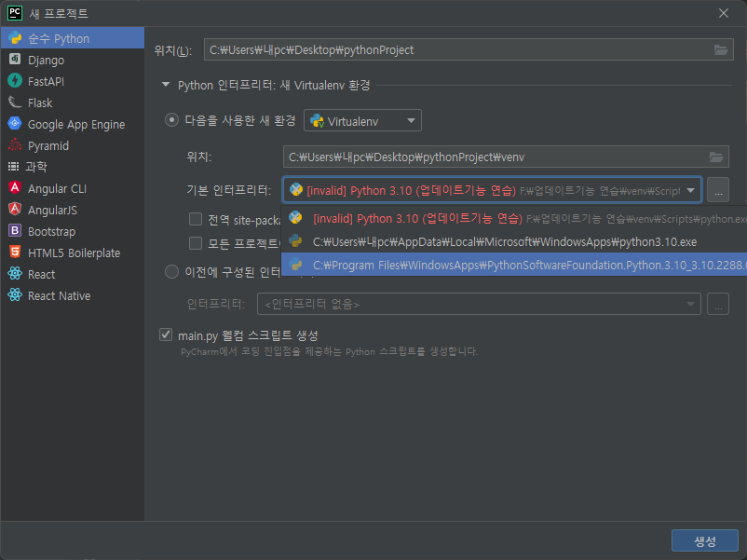
Task: Click the Angular CLI red shield icon
Action: click(15, 188)
